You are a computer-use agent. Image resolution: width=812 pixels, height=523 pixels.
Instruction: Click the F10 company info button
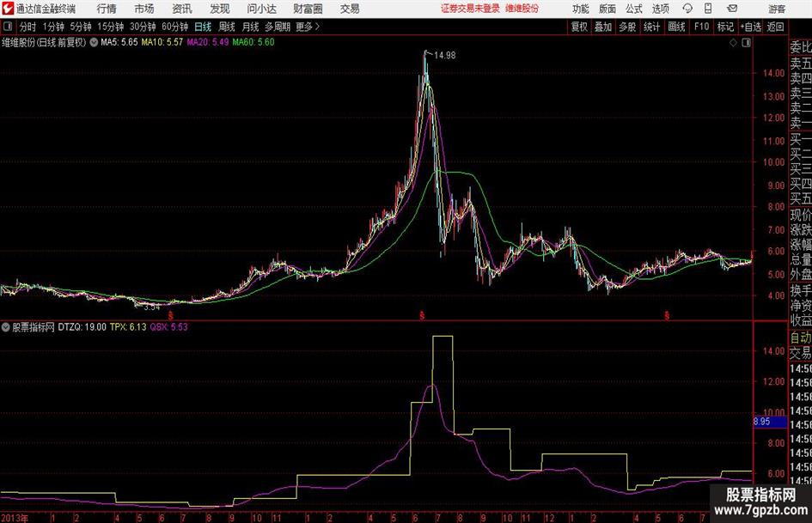(701, 27)
